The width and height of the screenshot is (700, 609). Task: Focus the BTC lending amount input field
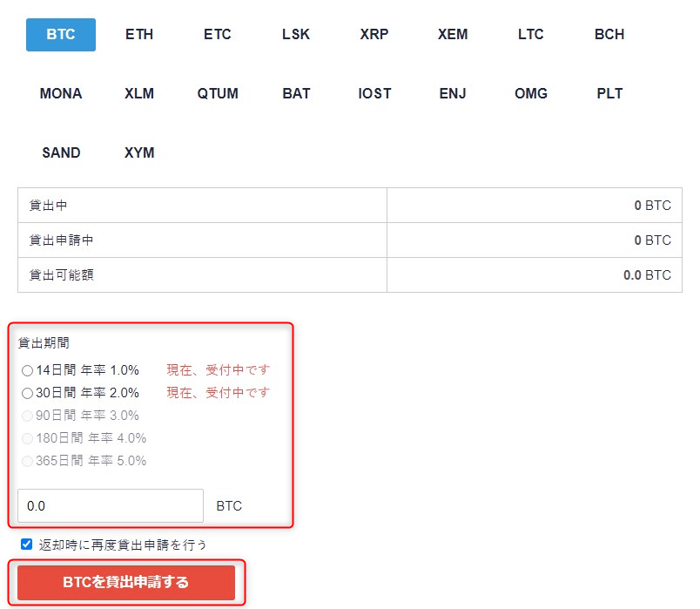tap(111, 506)
